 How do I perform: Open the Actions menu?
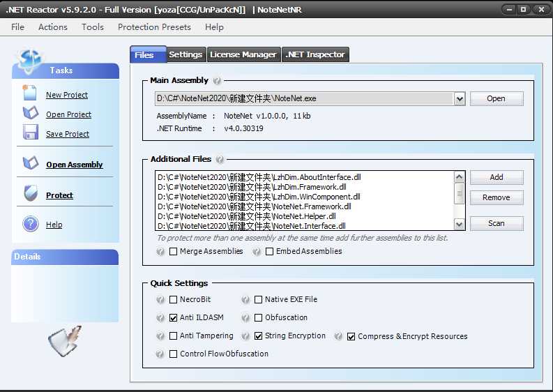click(53, 27)
